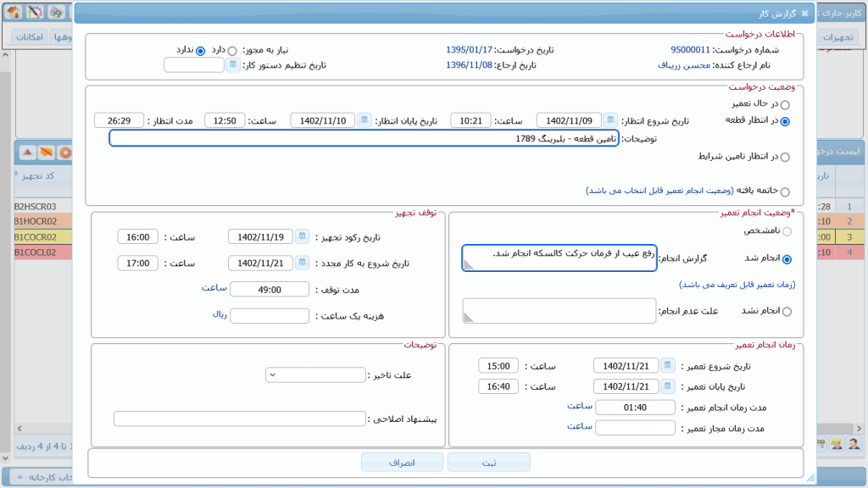Viewport: 868px width, 488px height.
Task: Select the worker with yellow hat icon
Action: coord(837,444)
